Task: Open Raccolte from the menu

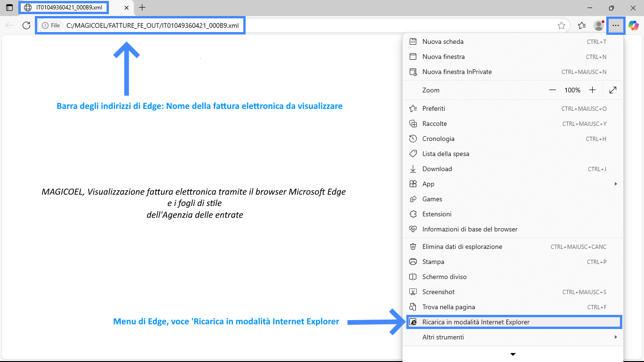Action: pos(513,123)
